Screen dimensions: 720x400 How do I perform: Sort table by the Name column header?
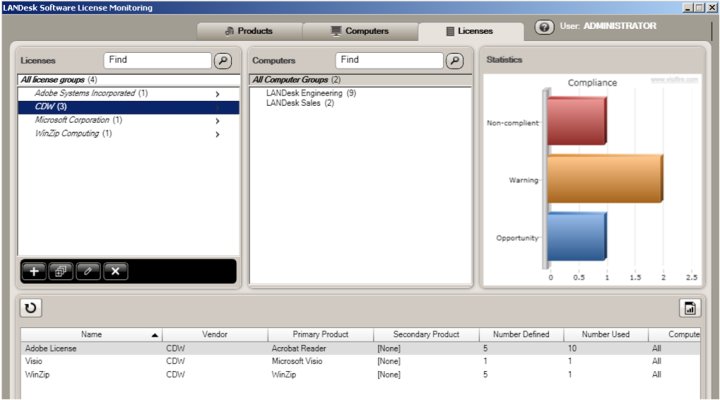point(91,334)
